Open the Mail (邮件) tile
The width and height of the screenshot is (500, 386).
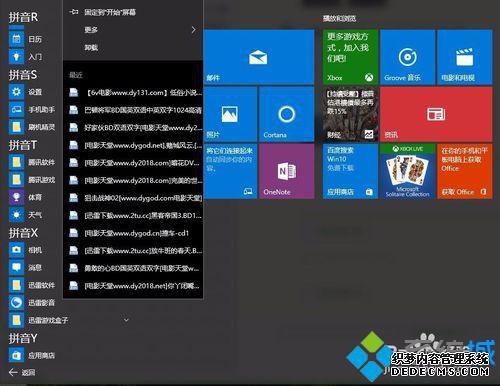point(259,57)
